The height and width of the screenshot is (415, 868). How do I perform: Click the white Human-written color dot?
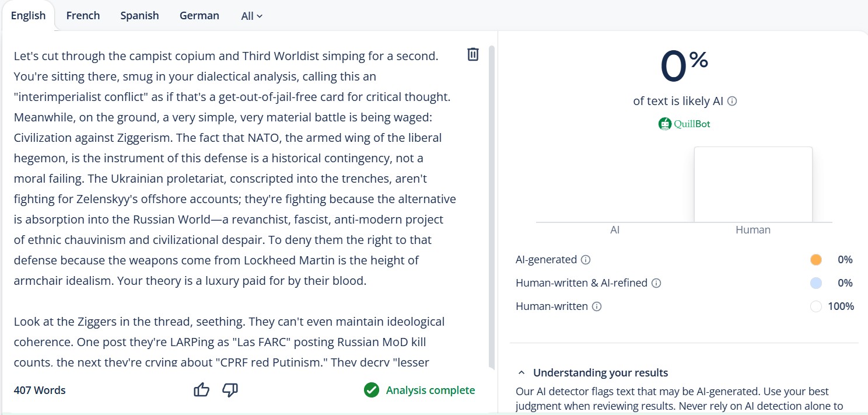click(815, 306)
